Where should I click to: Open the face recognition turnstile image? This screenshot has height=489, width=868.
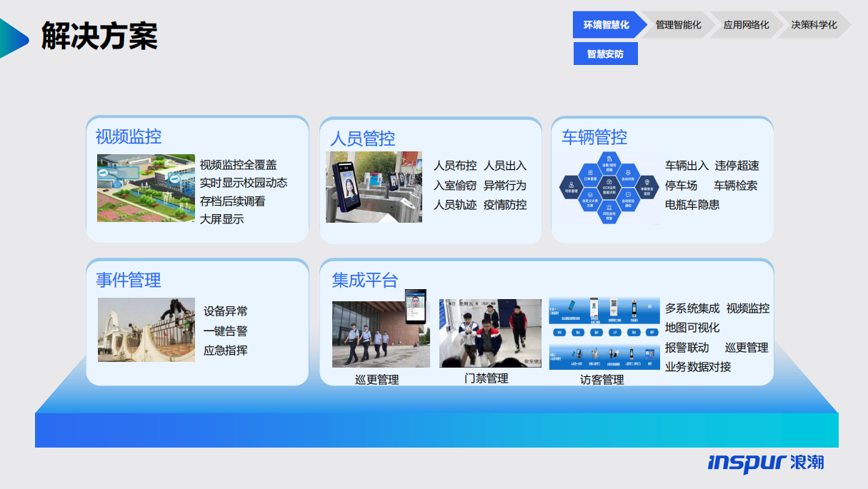374,186
